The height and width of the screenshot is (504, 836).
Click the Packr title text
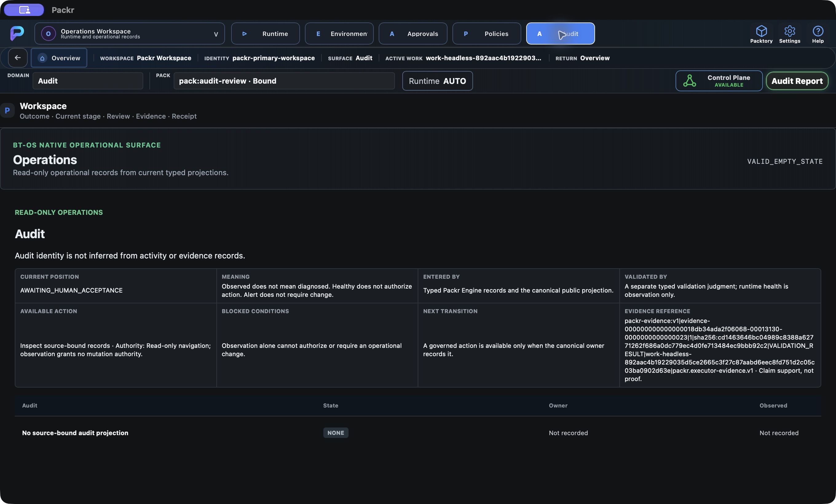point(63,10)
